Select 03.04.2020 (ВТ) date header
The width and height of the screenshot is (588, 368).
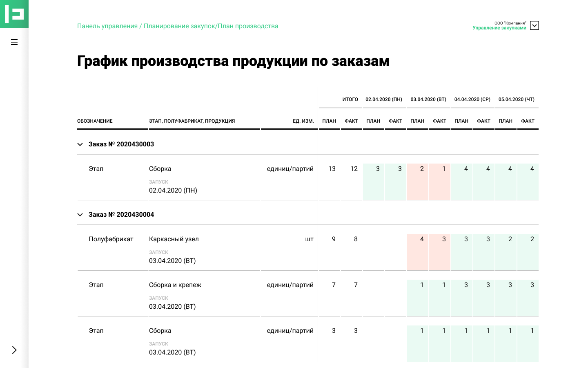[428, 99]
